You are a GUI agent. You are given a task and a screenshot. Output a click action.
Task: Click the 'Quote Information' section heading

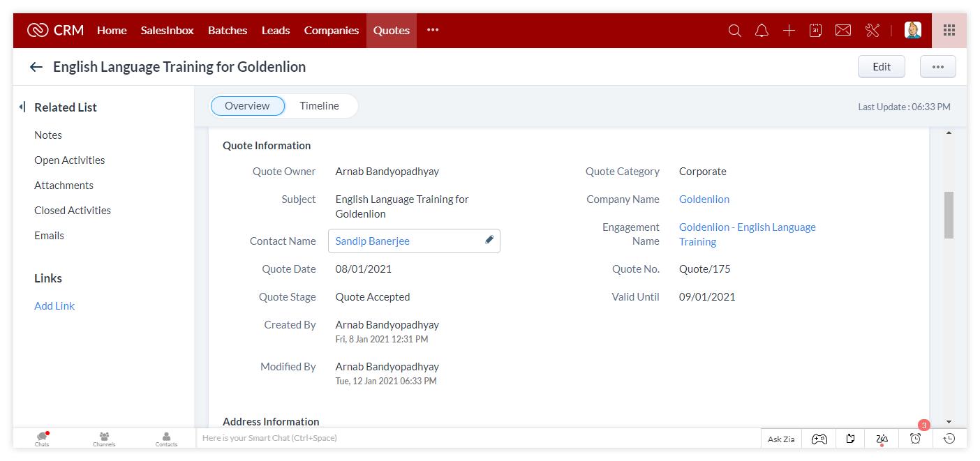[x=267, y=146]
